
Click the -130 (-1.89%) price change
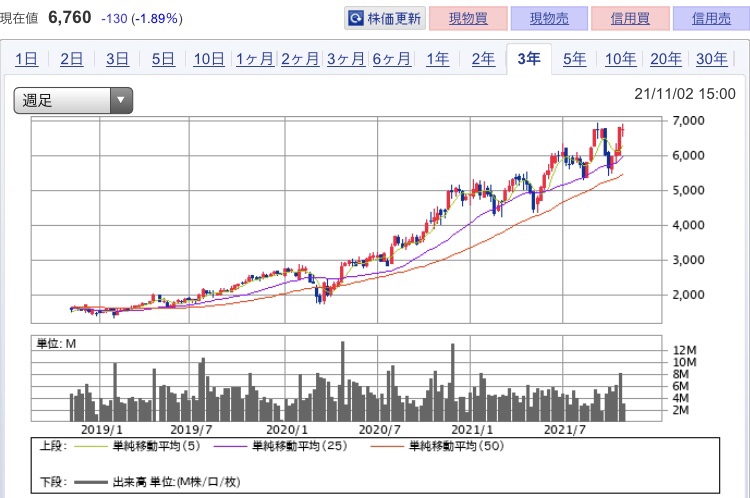[142, 19]
